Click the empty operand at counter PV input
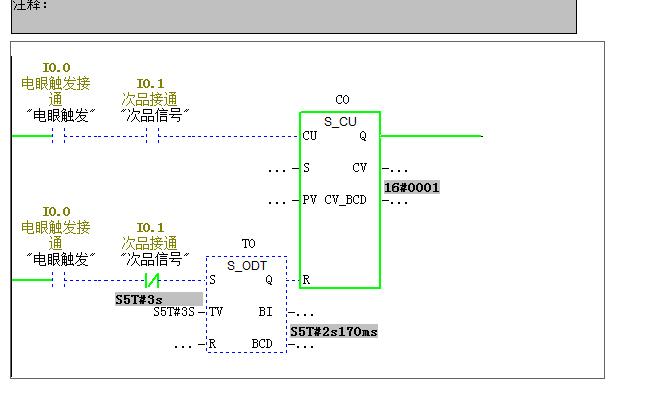649x404 pixels. click(x=277, y=200)
